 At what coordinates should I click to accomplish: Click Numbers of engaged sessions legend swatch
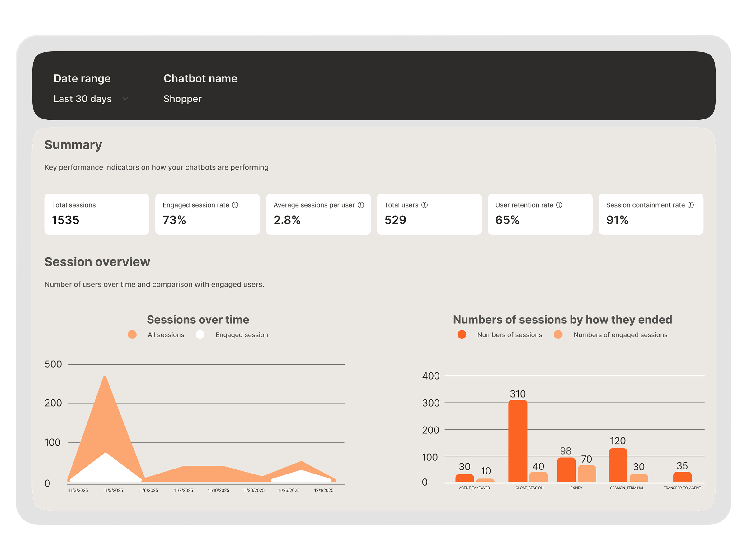coord(558,334)
